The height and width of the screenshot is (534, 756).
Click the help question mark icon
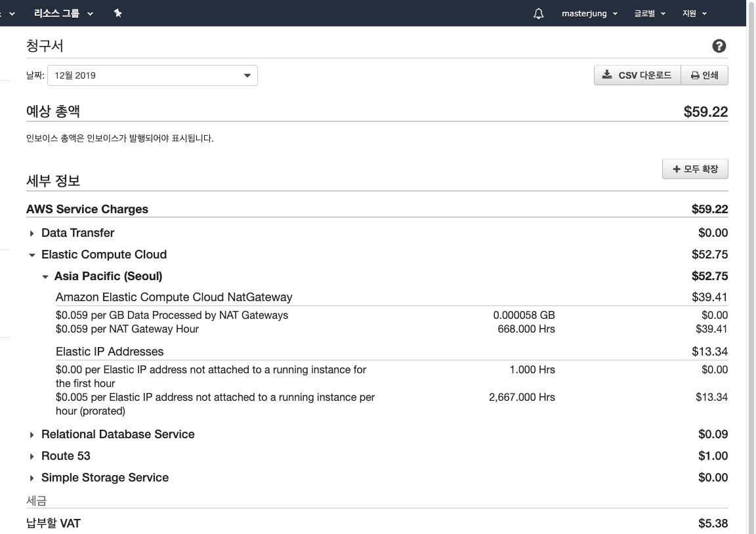[719, 46]
